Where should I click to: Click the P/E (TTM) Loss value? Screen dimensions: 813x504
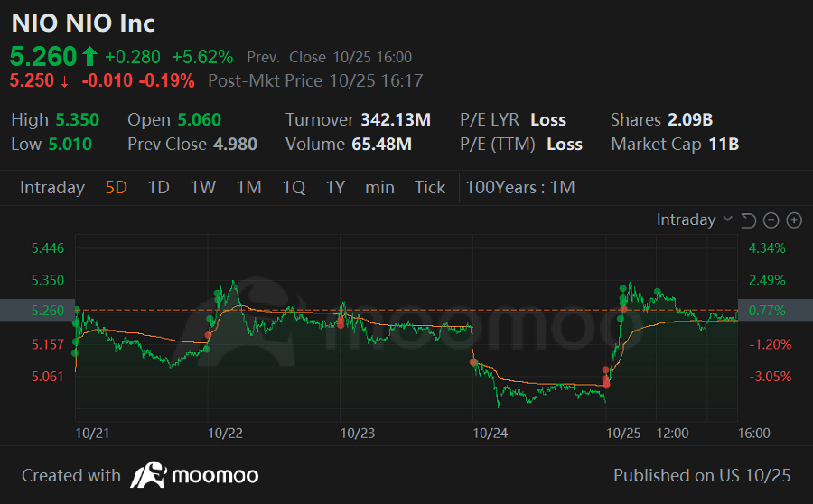(x=565, y=145)
